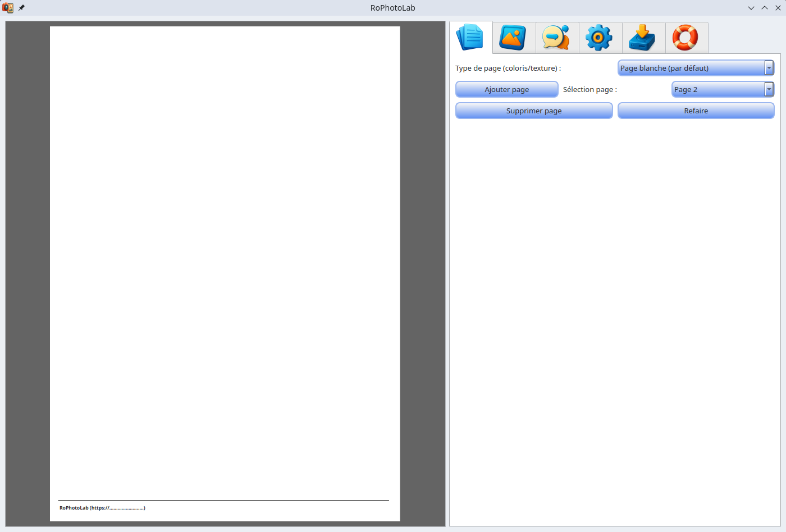This screenshot has height=532, width=786.
Task: Close the RoPhotoLab window
Action: (x=778, y=8)
